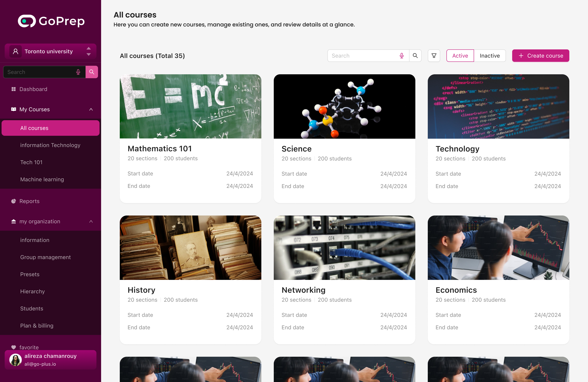This screenshot has width=588, height=382.
Task: Click the microphone icon in courses search
Action: [x=402, y=56]
